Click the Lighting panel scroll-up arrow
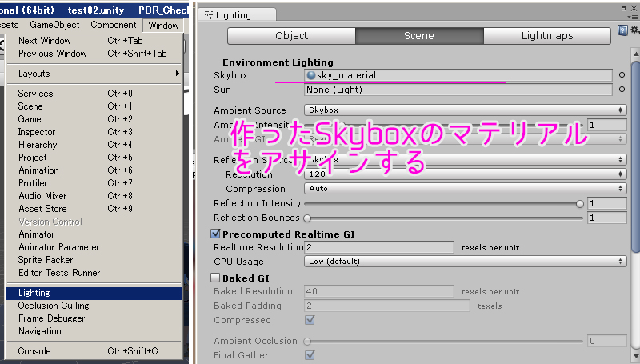Image resolution: width=640 pixels, height=364 pixels. tap(635, 54)
